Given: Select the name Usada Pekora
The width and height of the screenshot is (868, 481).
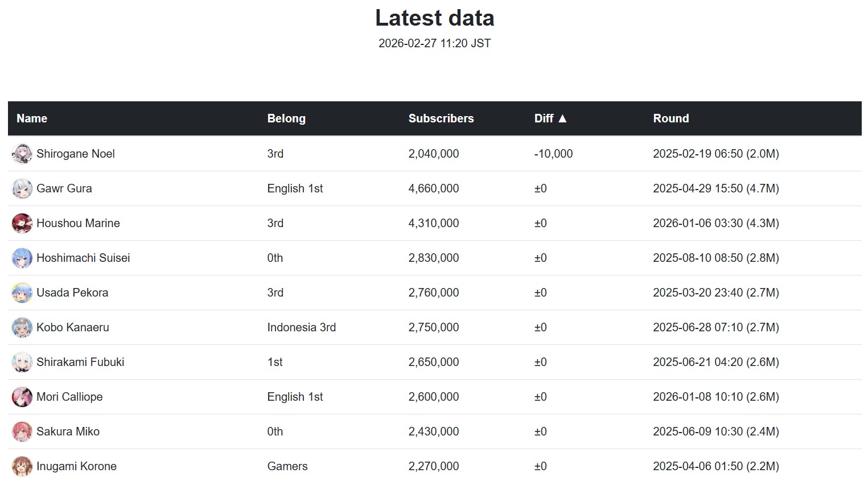Looking at the screenshot, I should 72,293.
